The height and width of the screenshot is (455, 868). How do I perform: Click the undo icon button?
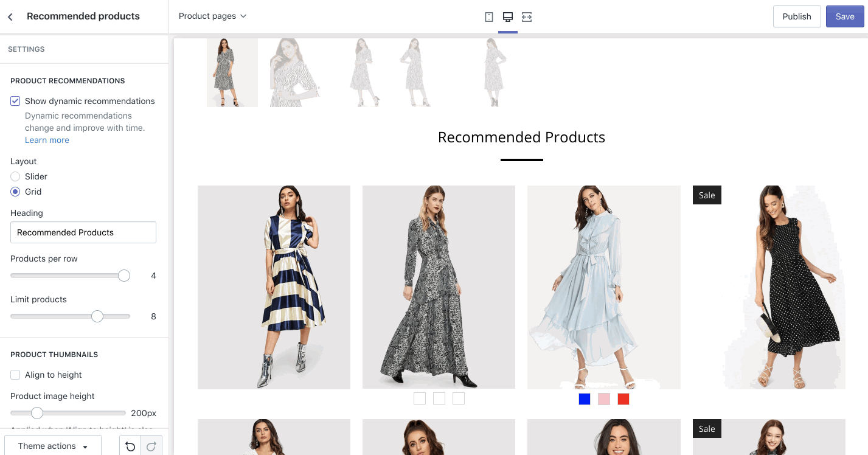coord(130,446)
